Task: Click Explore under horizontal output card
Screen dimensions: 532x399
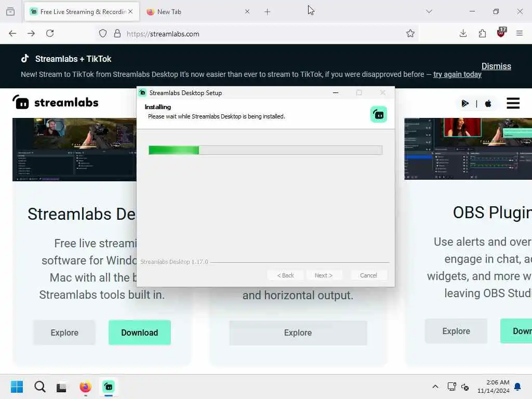Action: [x=298, y=332]
